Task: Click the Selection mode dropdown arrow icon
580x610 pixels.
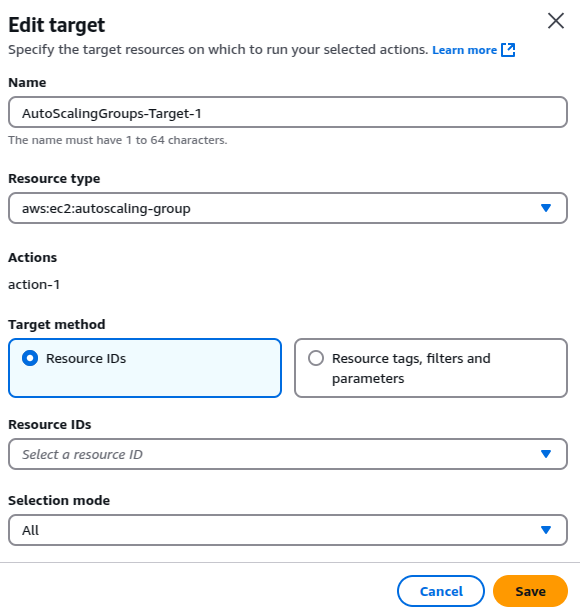Action: [546, 530]
